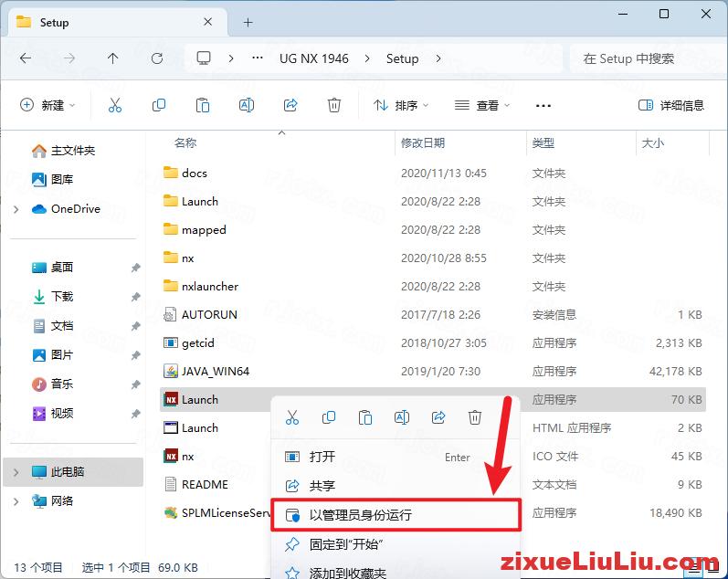Image resolution: width=728 pixels, height=579 pixels.
Task: Click the Copy icon in the toolbar
Action: point(159,105)
